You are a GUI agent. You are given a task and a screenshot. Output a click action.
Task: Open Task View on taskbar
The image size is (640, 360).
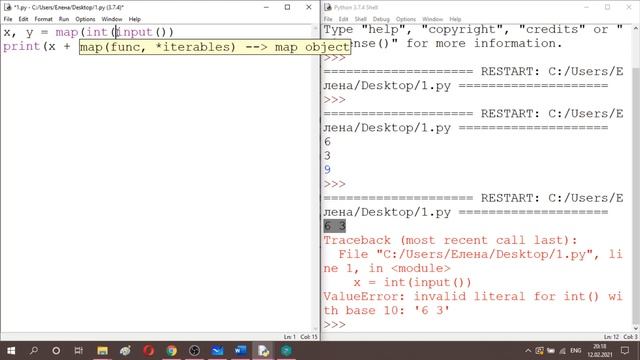[x=78, y=351]
